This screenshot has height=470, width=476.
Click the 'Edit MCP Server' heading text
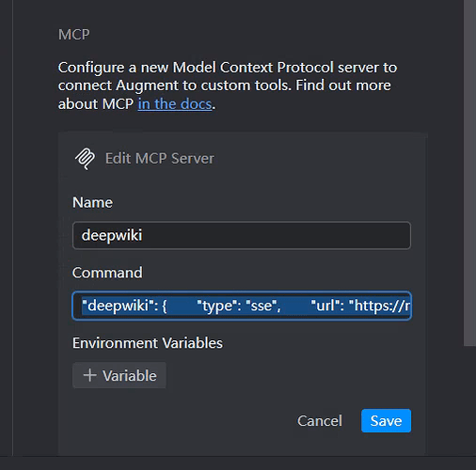coord(160,159)
